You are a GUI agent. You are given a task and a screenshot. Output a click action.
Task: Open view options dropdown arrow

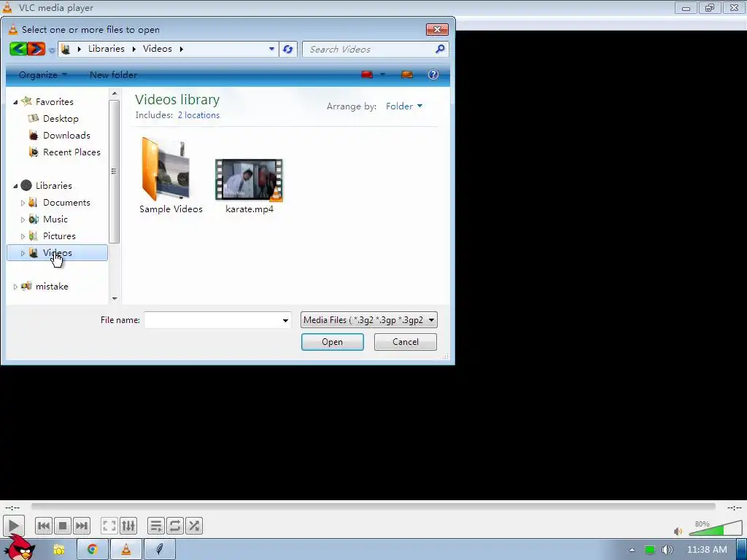pos(382,74)
